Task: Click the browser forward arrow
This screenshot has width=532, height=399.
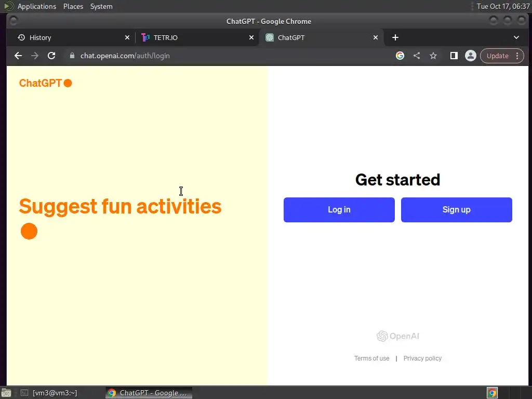Action: [x=35, y=56]
